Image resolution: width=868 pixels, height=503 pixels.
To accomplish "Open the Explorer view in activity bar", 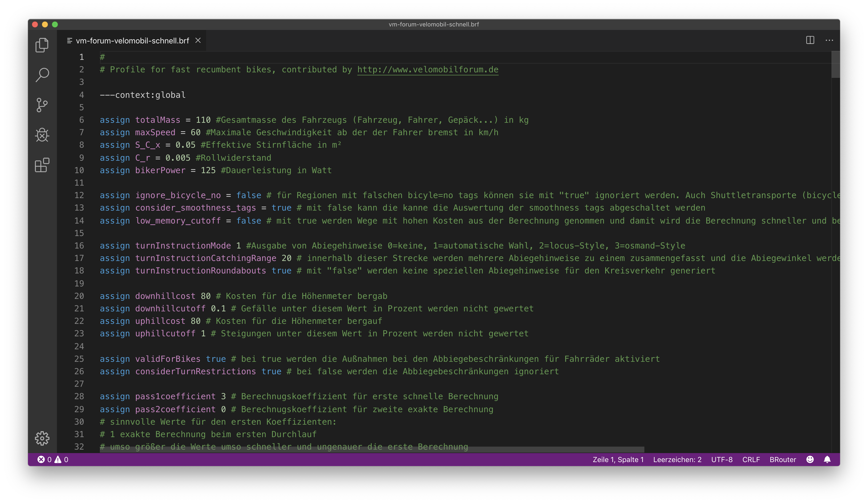I will point(42,45).
